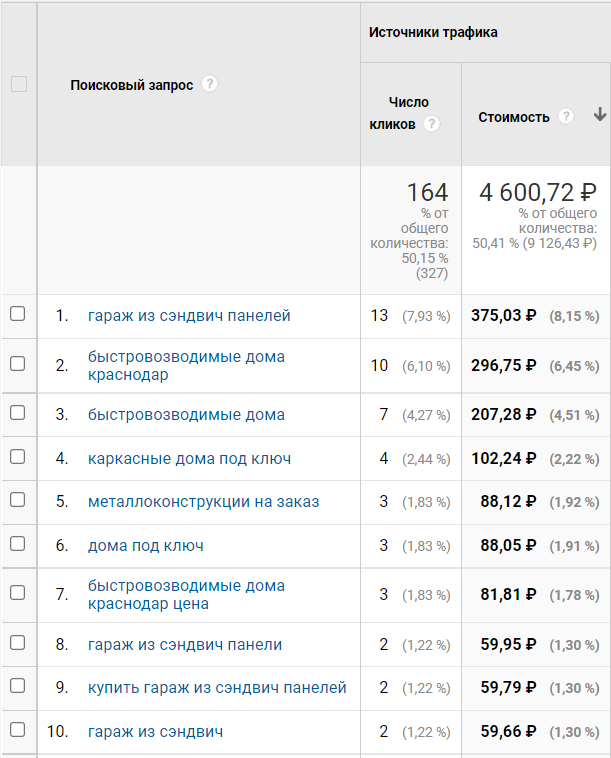Sort by Поисковый запрос column header
This screenshot has height=758, width=611.
(131, 85)
